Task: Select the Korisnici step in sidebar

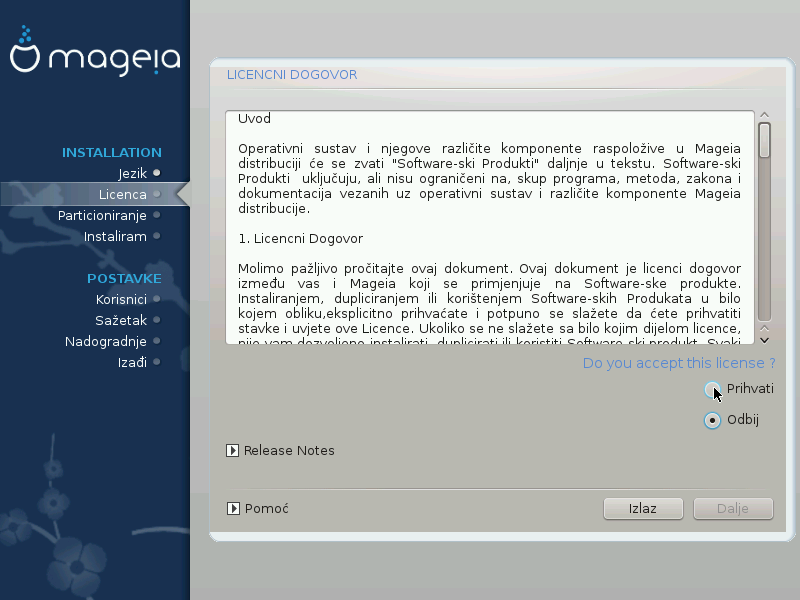Action: click(x=121, y=299)
